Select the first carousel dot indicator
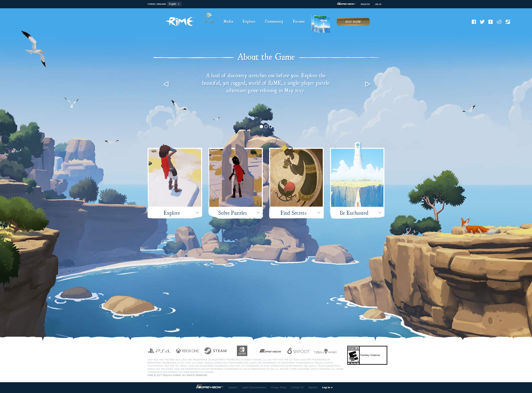This screenshot has width=532, height=393. tap(261, 127)
